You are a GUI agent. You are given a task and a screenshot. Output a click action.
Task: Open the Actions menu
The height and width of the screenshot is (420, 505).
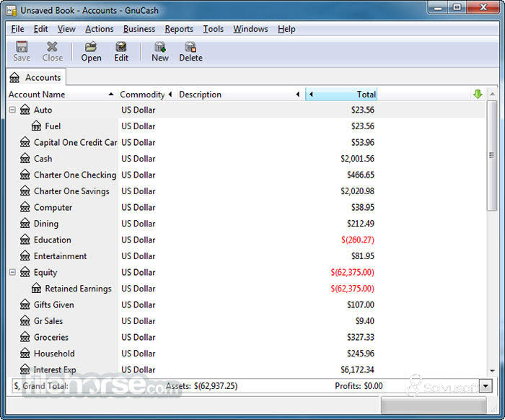(100, 29)
